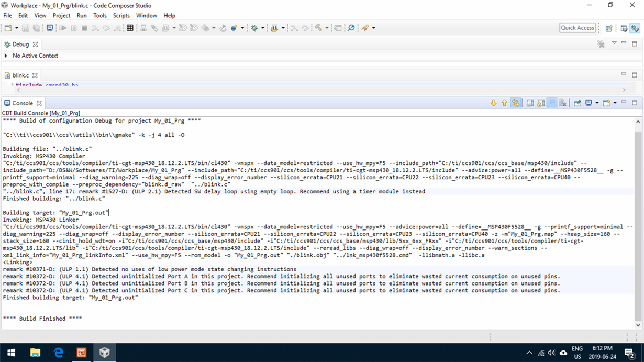
Task: Click the console Next Error down arrow
Action: click(494, 103)
